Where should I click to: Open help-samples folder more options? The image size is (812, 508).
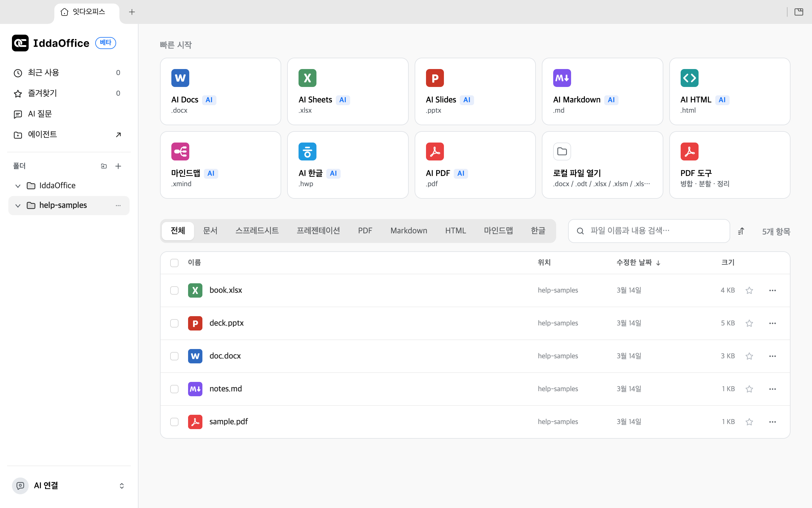[118, 205]
